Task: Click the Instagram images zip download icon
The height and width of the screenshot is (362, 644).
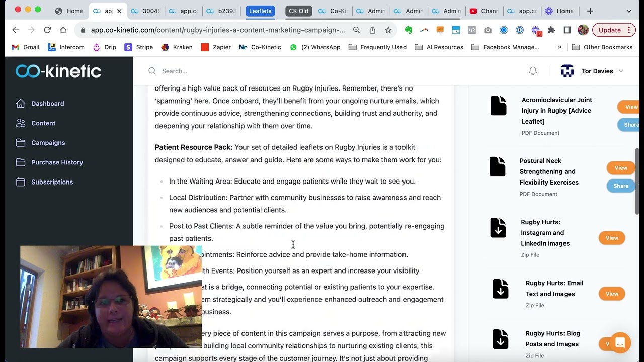Action: click(498, 228)
